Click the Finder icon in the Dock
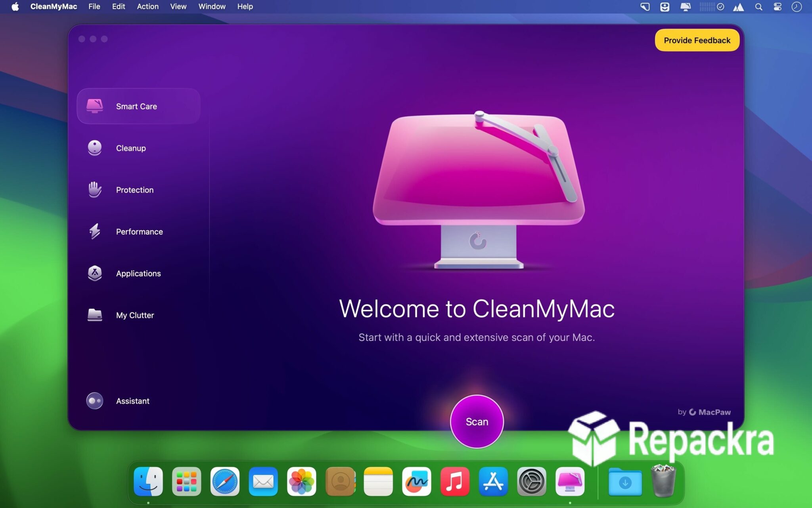 (x=148, y=481)
